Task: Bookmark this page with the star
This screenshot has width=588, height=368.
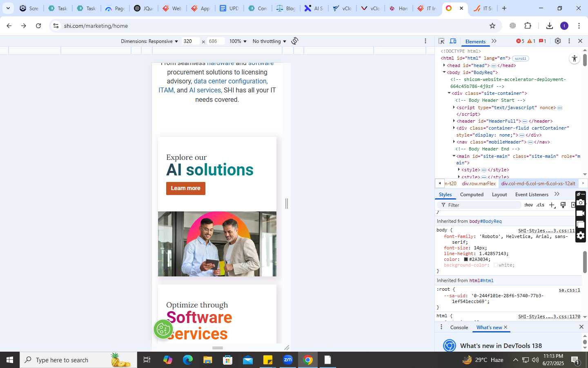Action: click(x=492, y=26)
